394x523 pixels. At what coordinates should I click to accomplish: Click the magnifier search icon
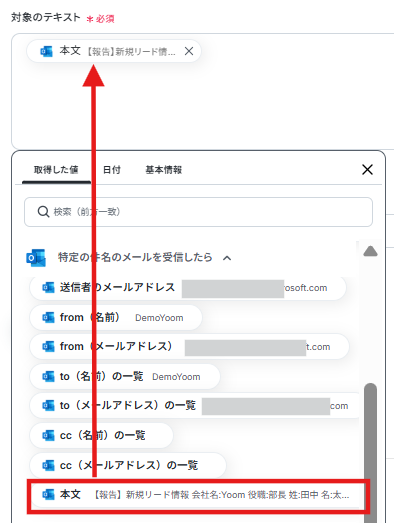click(43, 211)
